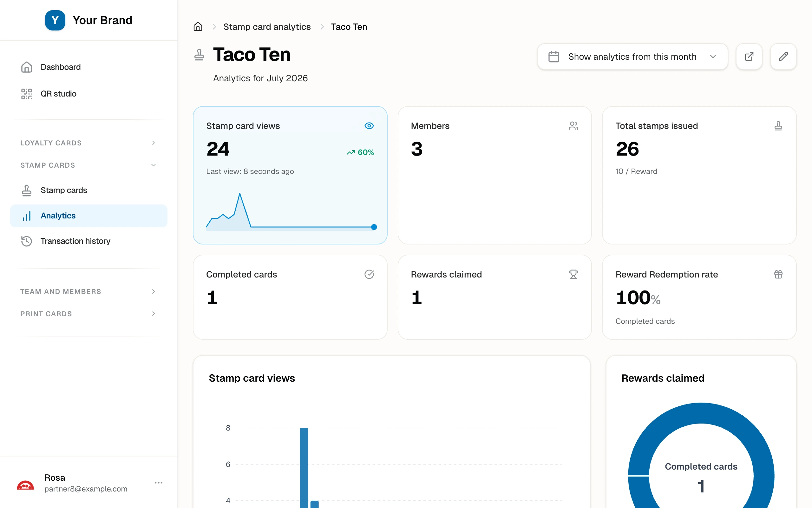
Task: Click the Stamp cards stamp icon in sidebar
Action: [27, 190]
